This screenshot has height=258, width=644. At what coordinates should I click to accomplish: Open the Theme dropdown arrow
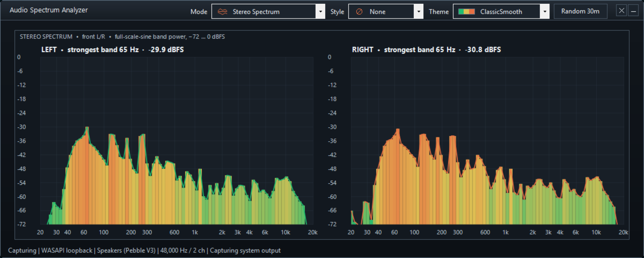[545, 11]
